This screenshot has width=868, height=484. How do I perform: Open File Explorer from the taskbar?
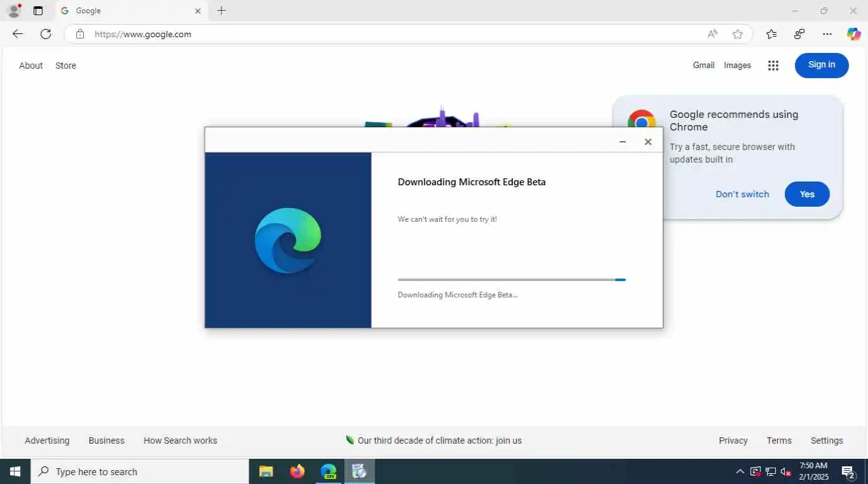click(x=266, y=471)
